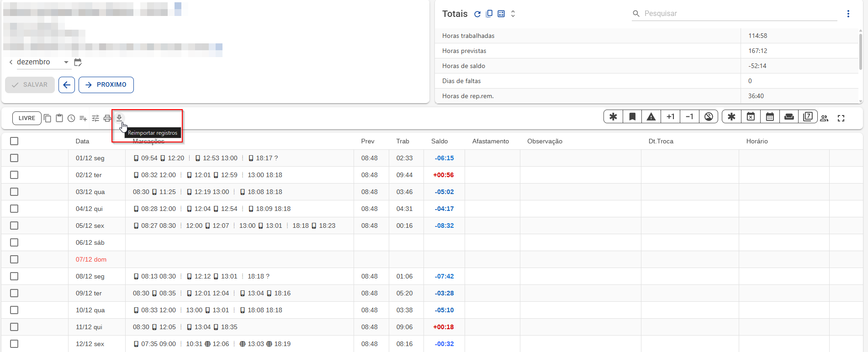
Task: Click the printer icon
Action: 107,118
